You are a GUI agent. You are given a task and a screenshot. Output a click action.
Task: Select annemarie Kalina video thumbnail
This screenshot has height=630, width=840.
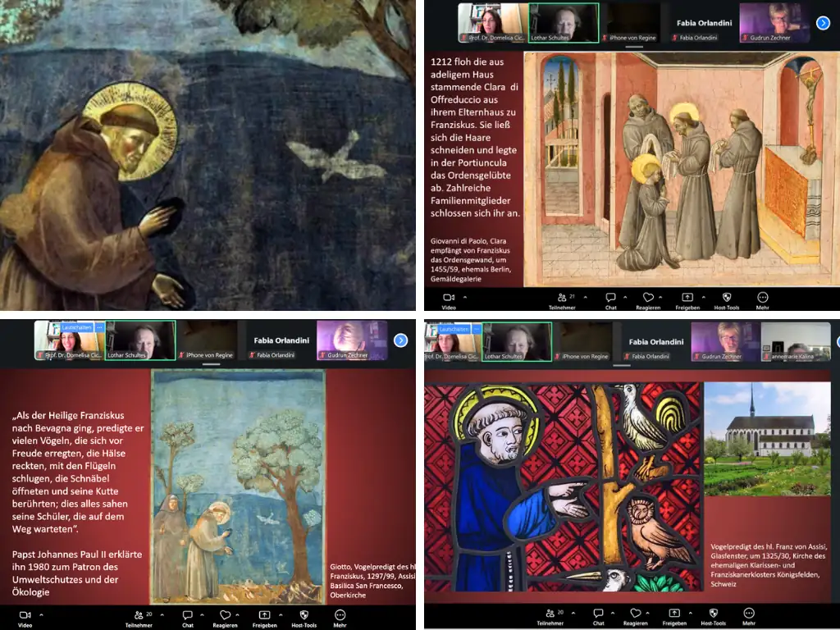pos(796,341)
